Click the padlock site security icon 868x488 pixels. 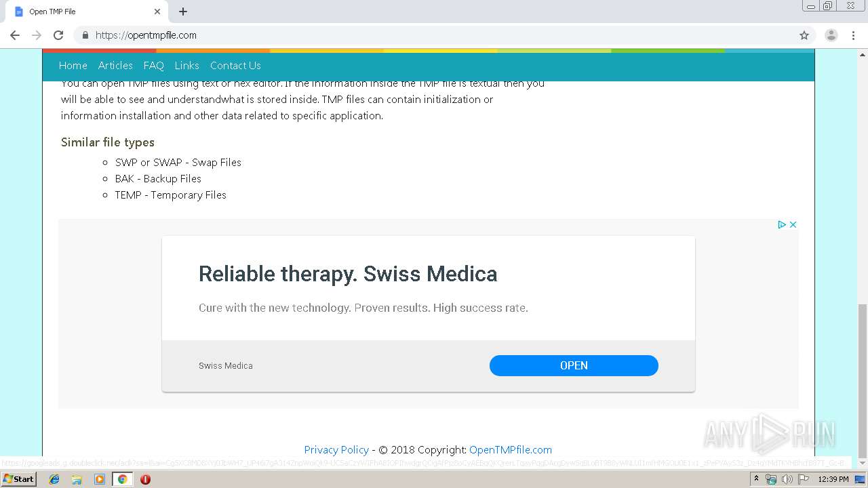pyautogui.click(x=85, y=35)
